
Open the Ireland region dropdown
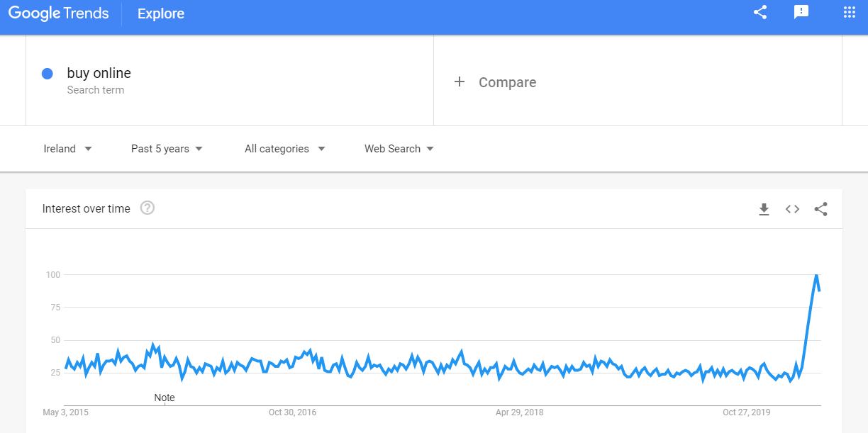click(x=68, y=149)
